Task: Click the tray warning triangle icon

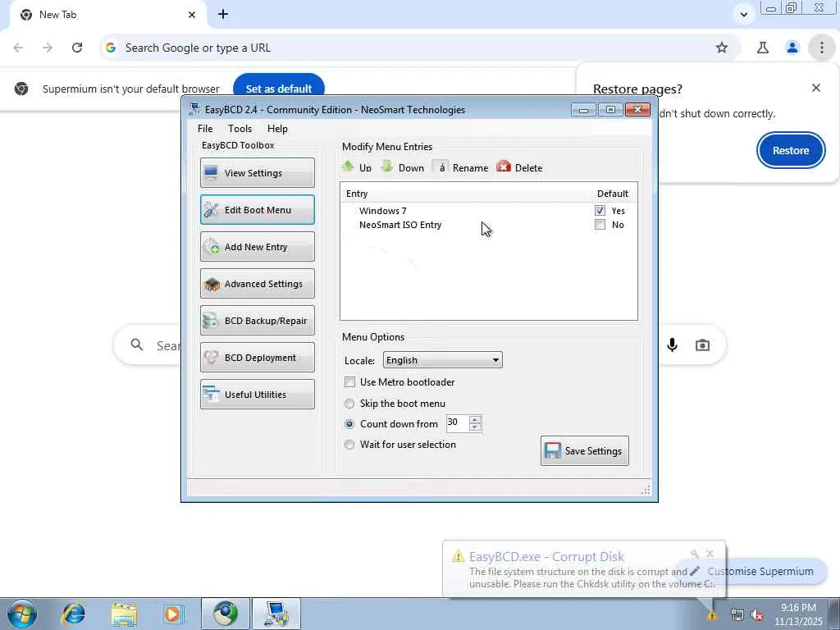Action: pyautogui.click(x=712, y=615)
